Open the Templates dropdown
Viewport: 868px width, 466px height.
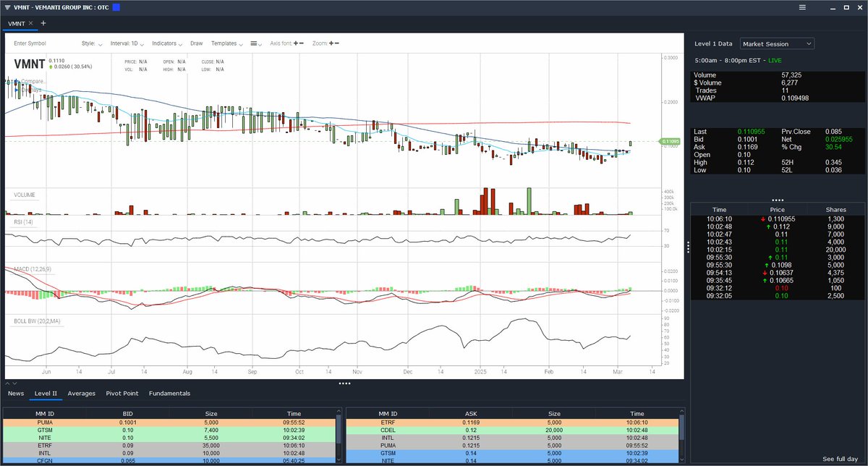point(227,43)
